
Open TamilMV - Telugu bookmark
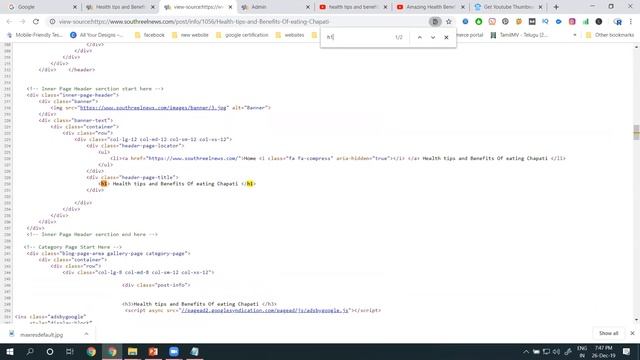519,35
